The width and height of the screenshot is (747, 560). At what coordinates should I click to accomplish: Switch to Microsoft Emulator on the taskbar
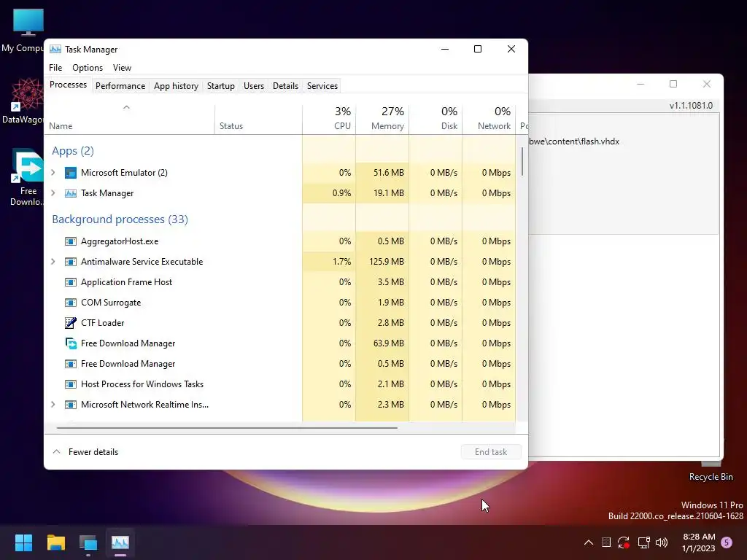tap(88, 542)
